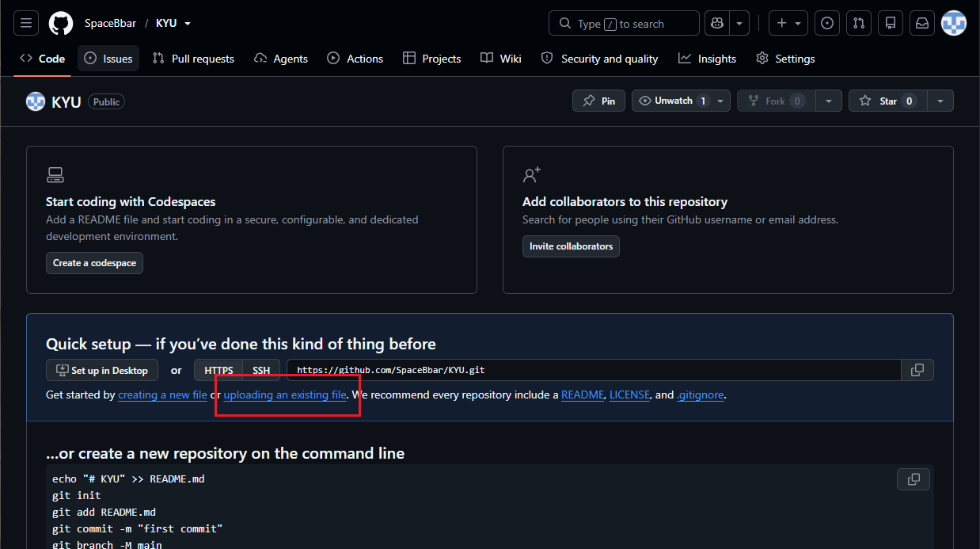This screenshot has width=980, height=549.
Task: Expand the Copilot dropdown arrow
Action: point(739,23)
